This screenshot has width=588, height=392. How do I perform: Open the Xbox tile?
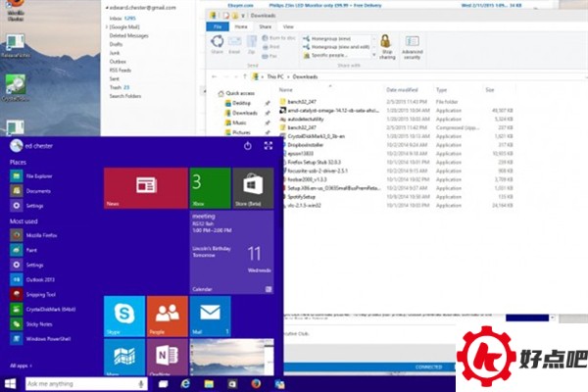[x=210, y=188]
